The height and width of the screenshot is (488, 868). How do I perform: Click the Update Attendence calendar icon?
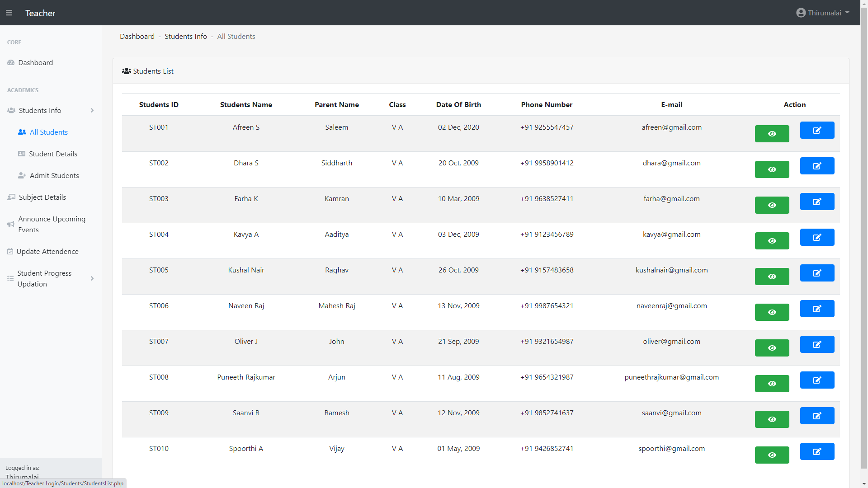pyautogui.click(x=10, y=252)
